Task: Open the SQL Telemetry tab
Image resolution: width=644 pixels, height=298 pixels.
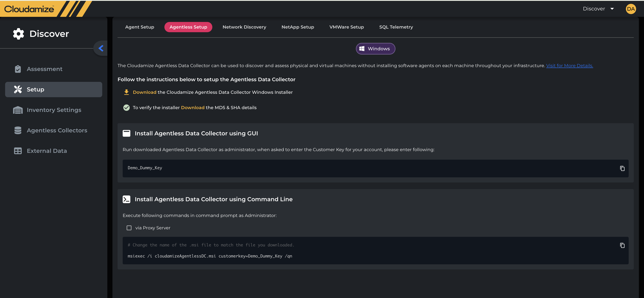Action: click(396, 27)
